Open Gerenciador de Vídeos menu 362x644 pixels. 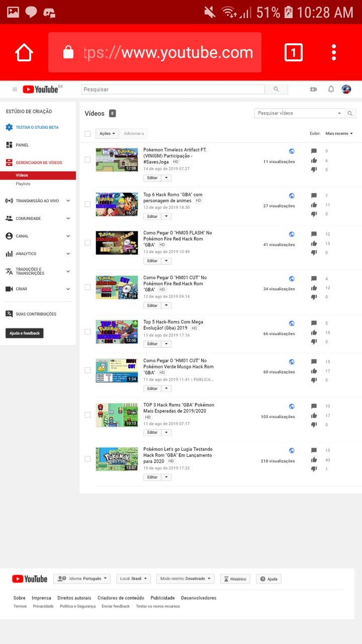(39, 163)
